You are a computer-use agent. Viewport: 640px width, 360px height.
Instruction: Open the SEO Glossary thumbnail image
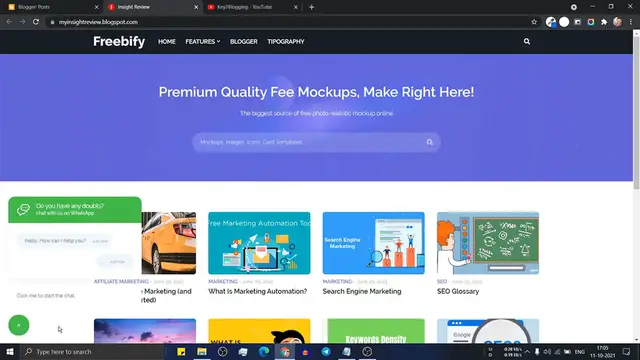click(488, 243)
